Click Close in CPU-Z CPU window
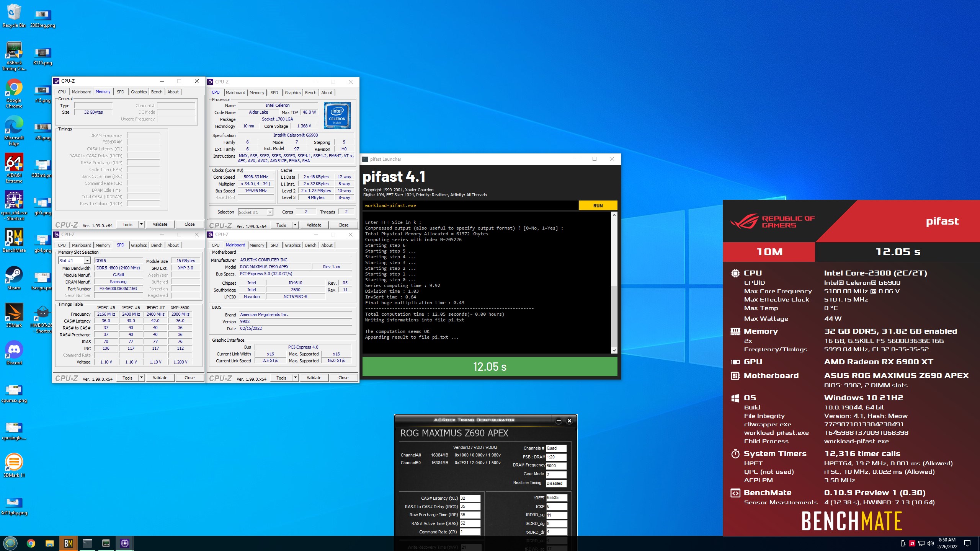Image resolution: width=980 pixels, height=551 pixels. 343,225
